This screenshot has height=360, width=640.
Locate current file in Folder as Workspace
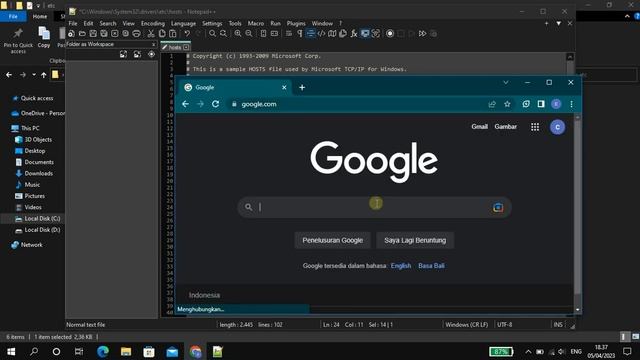[x=151, y=54]
